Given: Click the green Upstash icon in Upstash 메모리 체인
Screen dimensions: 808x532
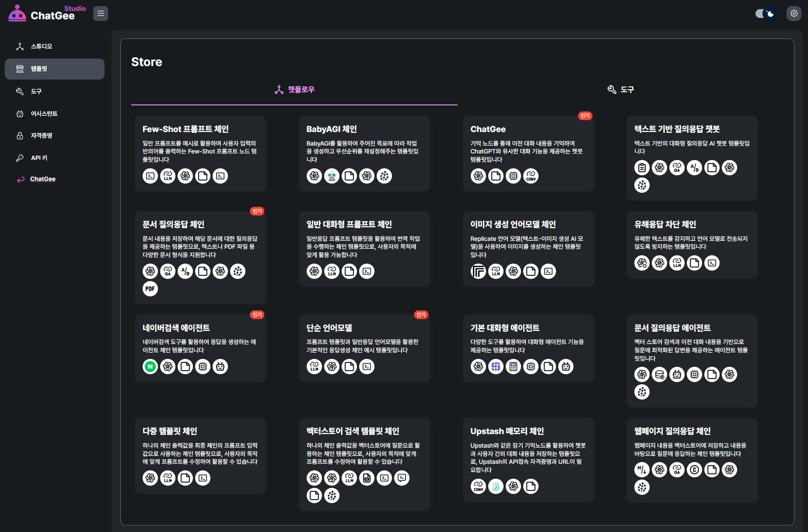Looking at the screenshot, I should (496, 486).
